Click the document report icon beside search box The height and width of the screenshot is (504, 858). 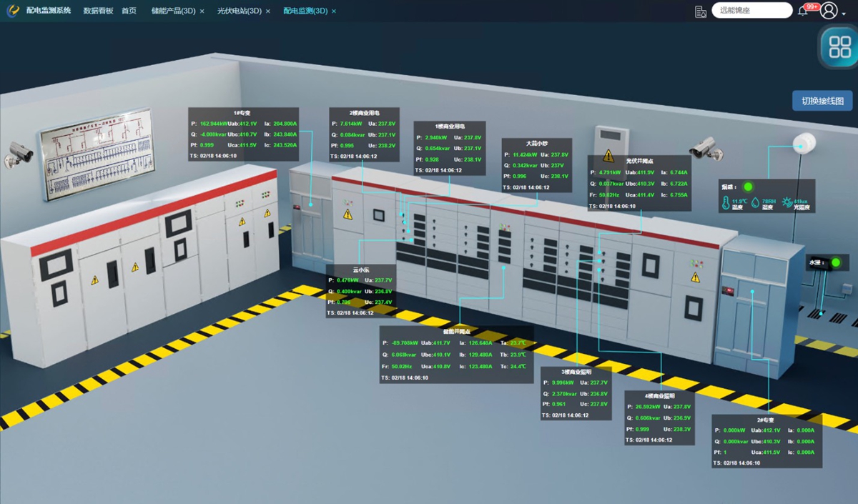701,11
